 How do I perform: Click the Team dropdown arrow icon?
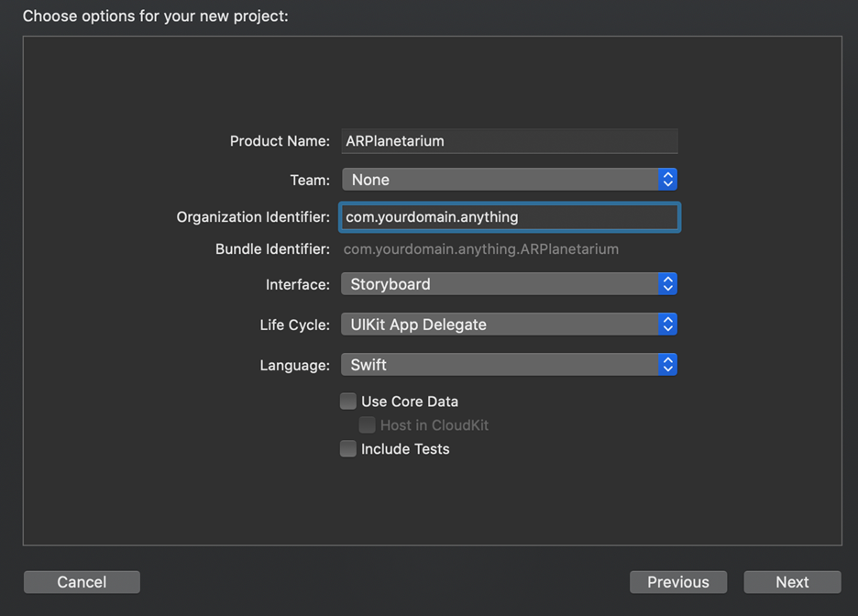click(x=667, y=180)
